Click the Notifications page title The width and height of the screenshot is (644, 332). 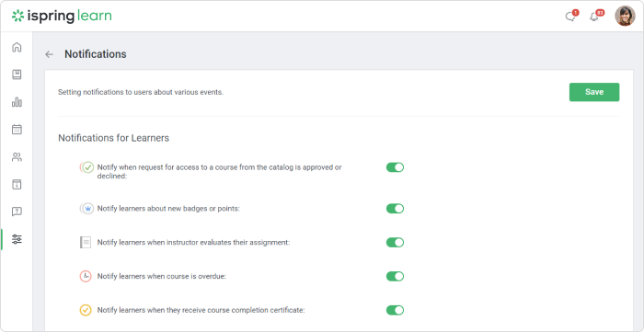[x=96, y=54]
